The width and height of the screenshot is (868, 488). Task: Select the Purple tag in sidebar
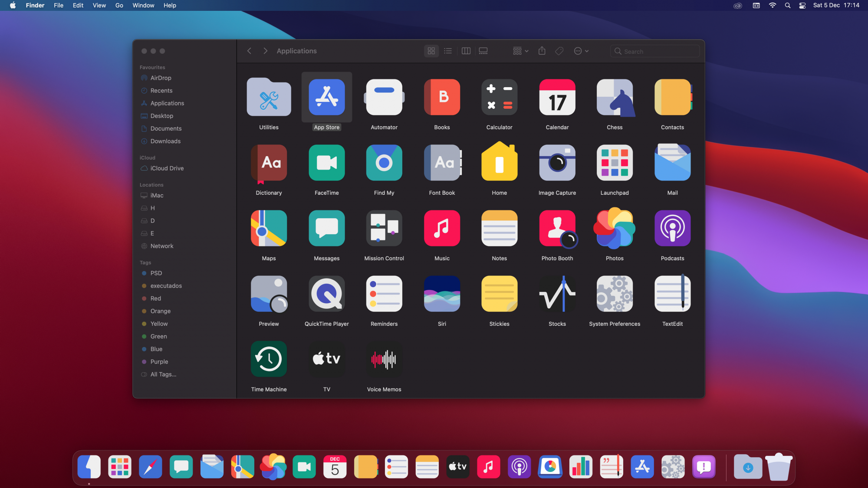159,362
